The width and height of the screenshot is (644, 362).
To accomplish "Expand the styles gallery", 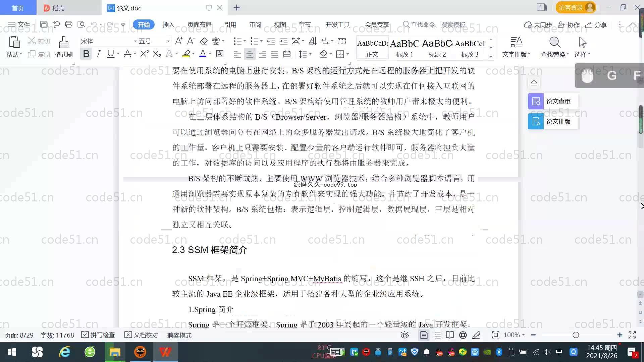I will [491, 56].
